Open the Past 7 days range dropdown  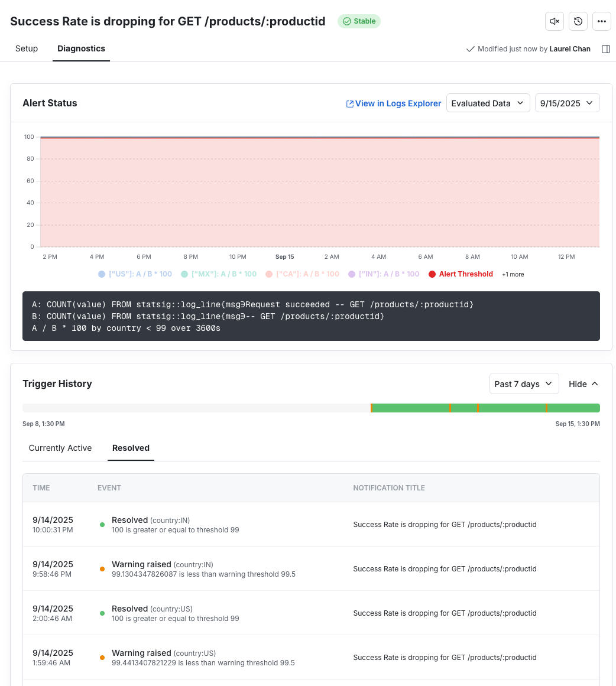click(524, 383)
